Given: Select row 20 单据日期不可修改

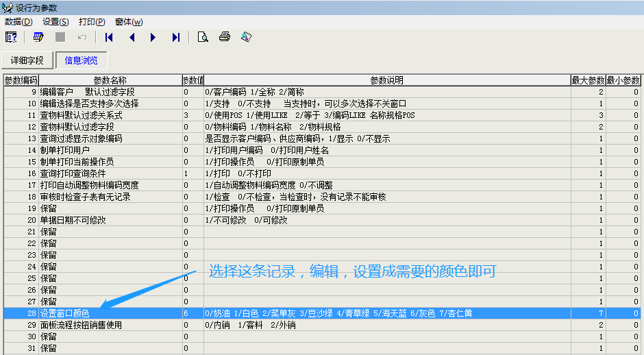Looking at the screenshot, I should pyautogui.click(x=110, y=220).
